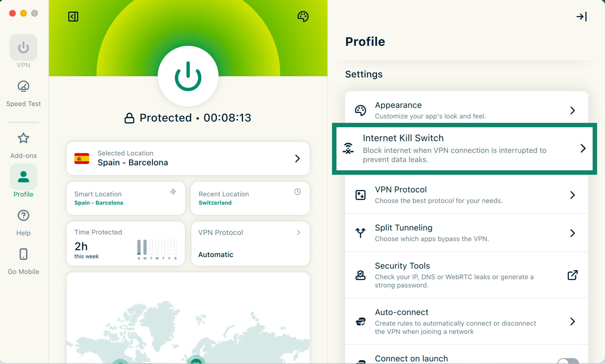605x364 pixels.
Task: Open Help question mark icon
Action: tap(23, 216)
